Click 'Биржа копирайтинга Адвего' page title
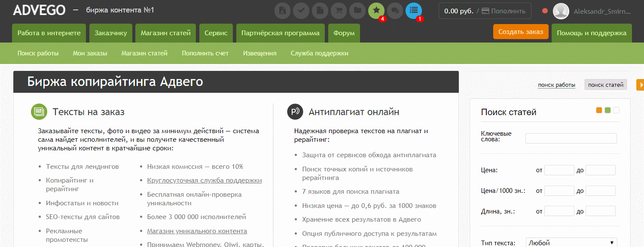 [x=115, y=82]
